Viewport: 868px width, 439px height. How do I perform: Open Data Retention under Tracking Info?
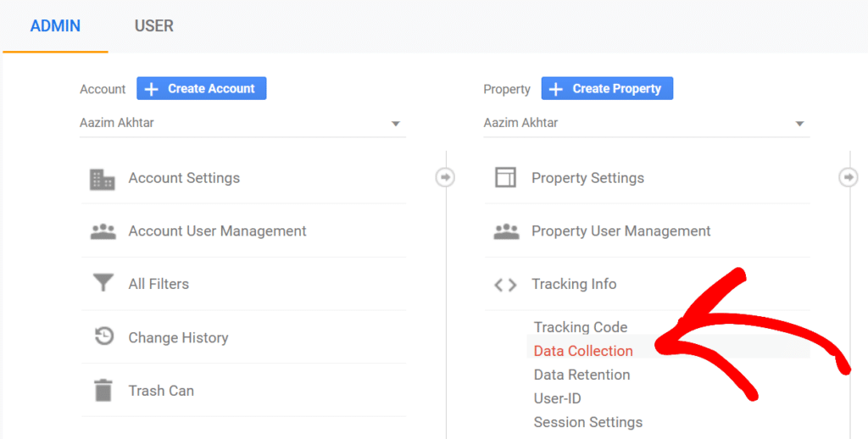click(x=581, y=375)
